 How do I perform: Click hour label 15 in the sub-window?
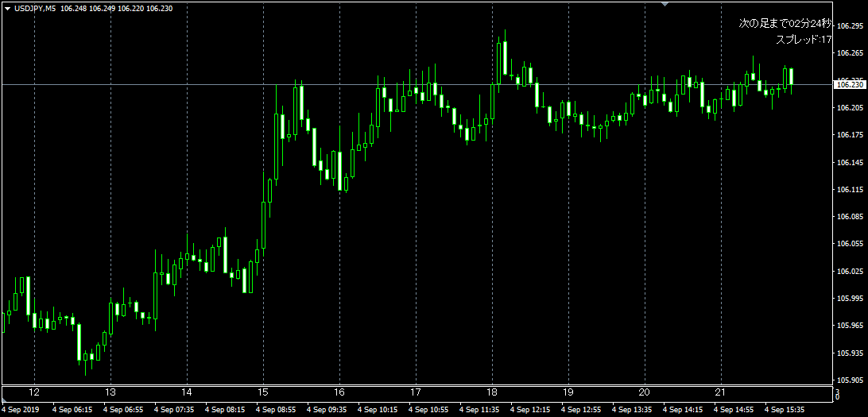tap(263, 392)
